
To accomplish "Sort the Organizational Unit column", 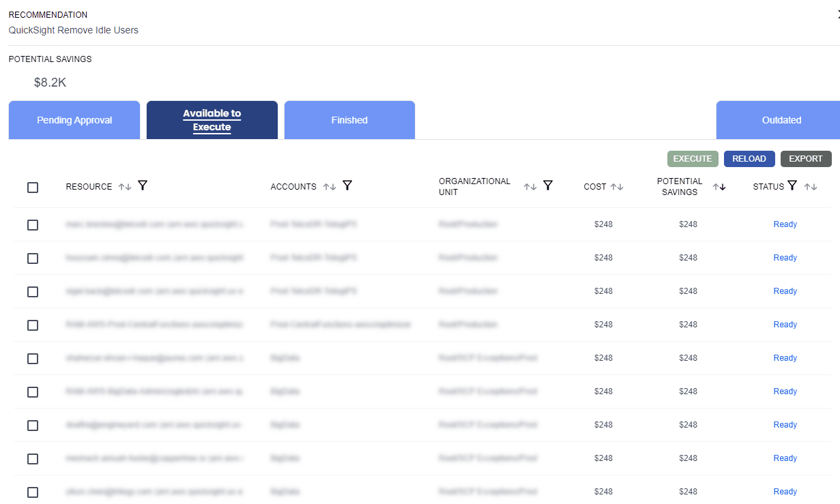I will [530, 186].
